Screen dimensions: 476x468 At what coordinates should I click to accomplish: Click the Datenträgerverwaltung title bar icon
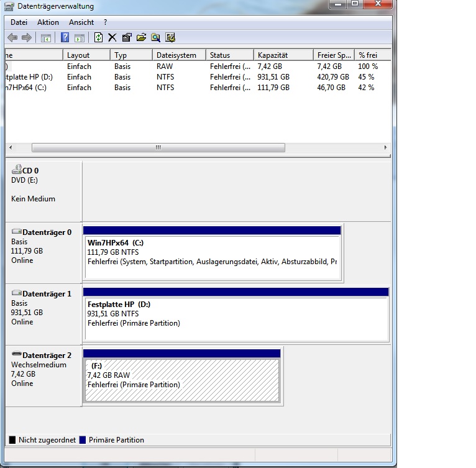(9, 6)
